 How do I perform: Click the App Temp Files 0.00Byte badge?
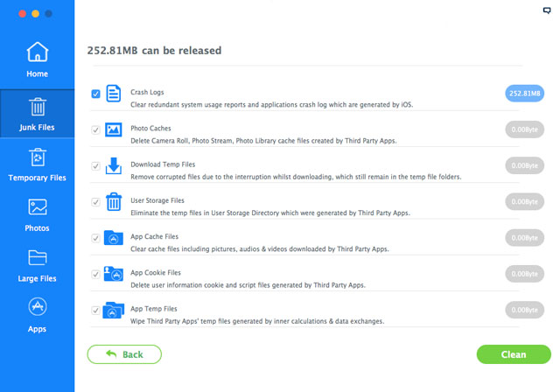(x=525, y=310)
